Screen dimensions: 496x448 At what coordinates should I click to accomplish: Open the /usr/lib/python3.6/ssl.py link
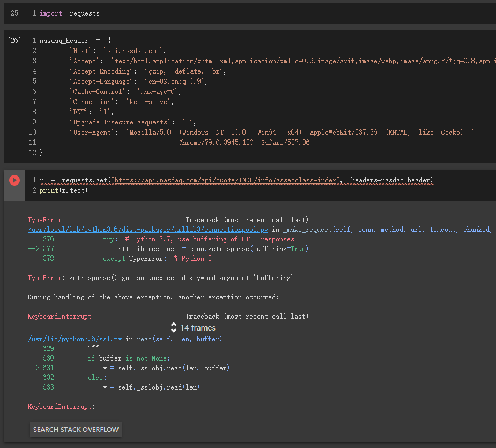(x=75, y=339)
